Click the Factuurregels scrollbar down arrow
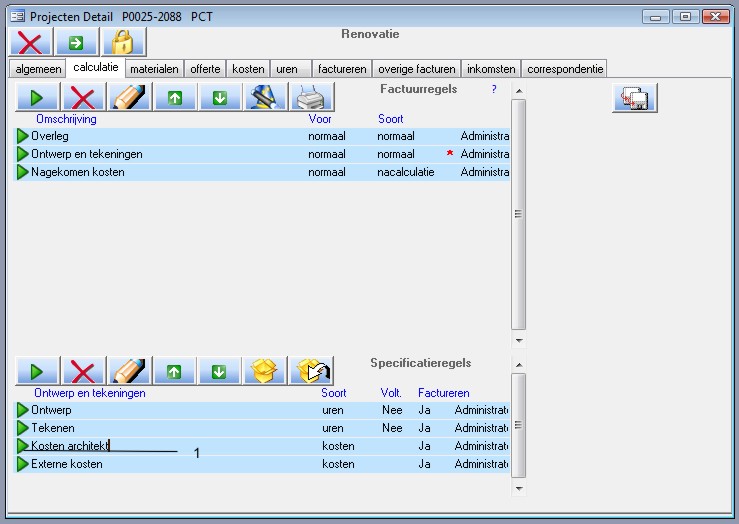 coord(519,340)
